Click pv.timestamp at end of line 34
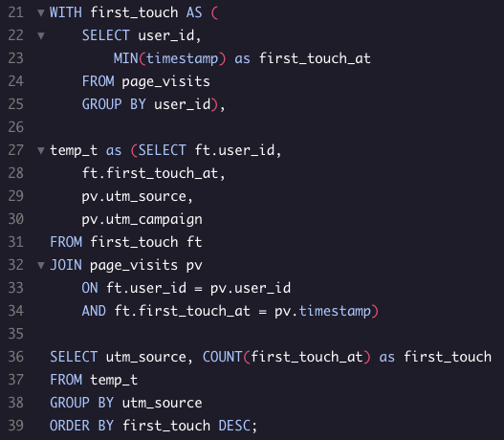This screenshot has height=440, width=504. 322,311
